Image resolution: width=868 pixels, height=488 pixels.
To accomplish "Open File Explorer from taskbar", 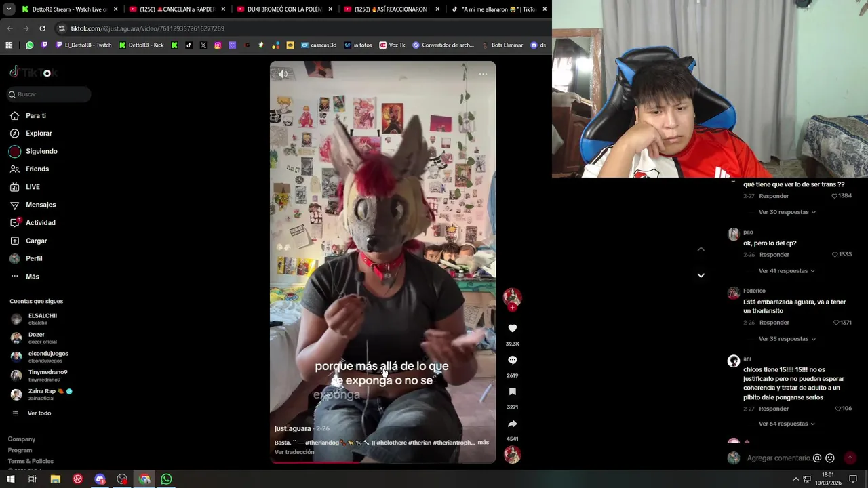I will click(x=56, y=479).
